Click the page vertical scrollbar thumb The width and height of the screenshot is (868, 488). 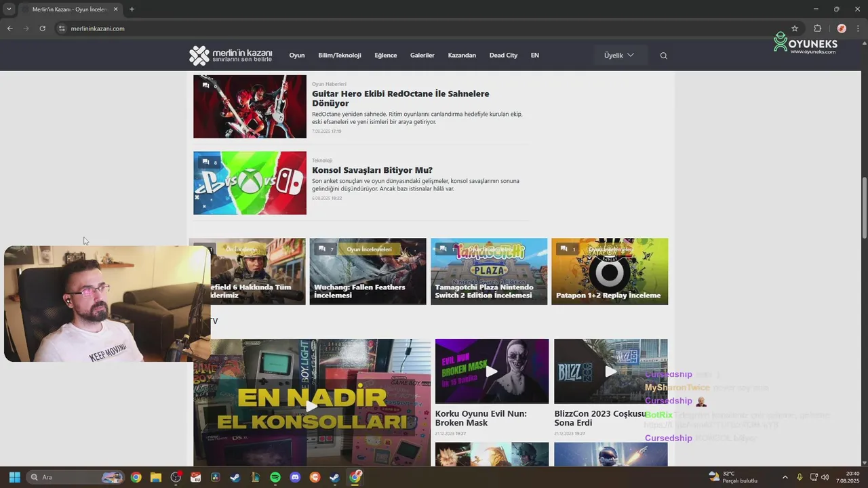pos(865,207)
